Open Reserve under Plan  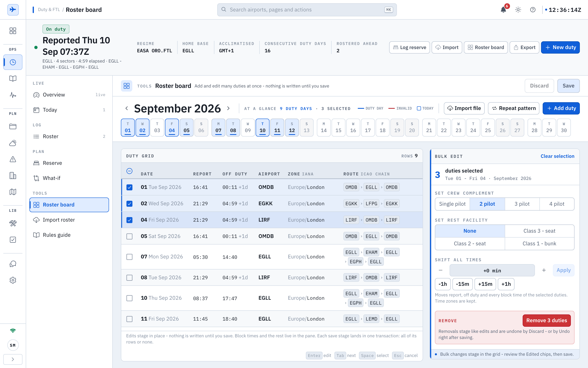coord(69,163)
